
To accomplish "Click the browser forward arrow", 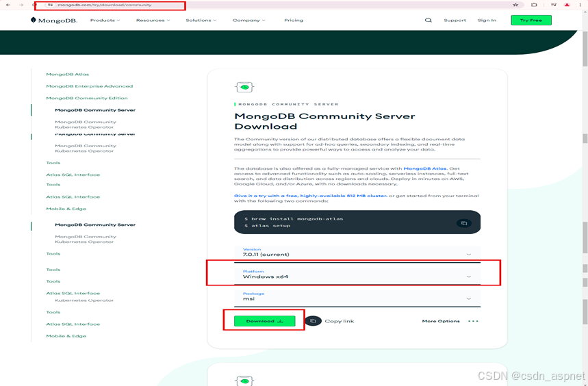I will [21, 5].
